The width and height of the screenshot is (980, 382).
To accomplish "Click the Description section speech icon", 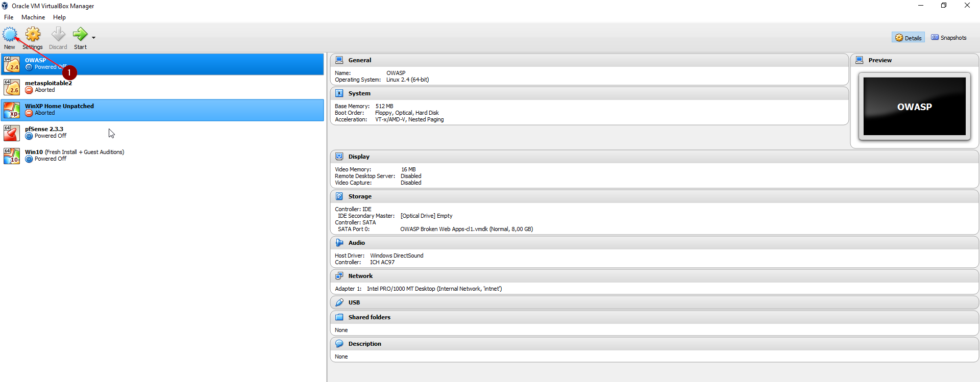I will [x=339, y=344].
